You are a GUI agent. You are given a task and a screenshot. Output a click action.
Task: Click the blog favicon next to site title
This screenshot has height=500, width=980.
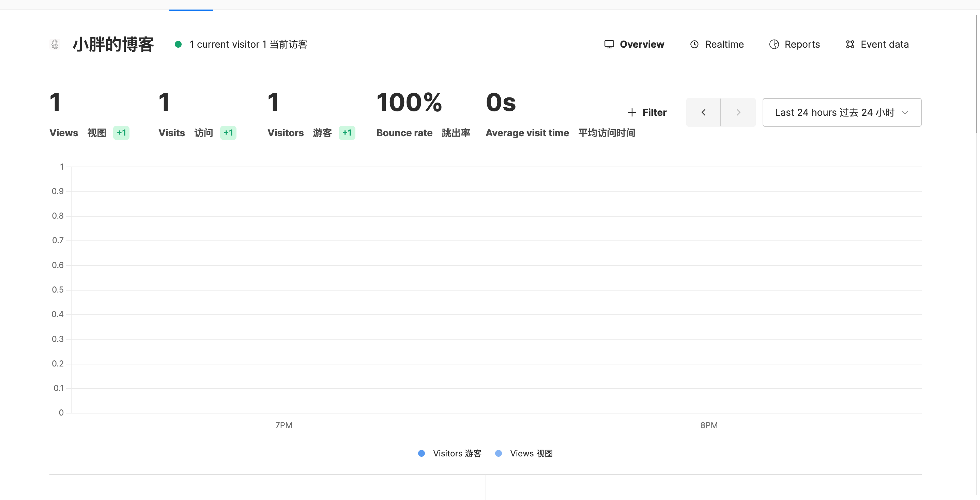coord(55,44)
